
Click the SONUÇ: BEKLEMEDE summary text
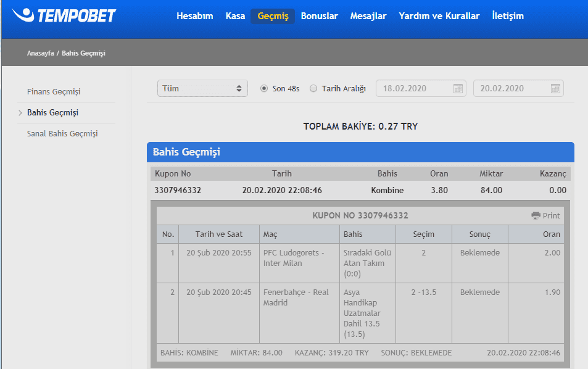pyautogui.click(x=416, y=353)
